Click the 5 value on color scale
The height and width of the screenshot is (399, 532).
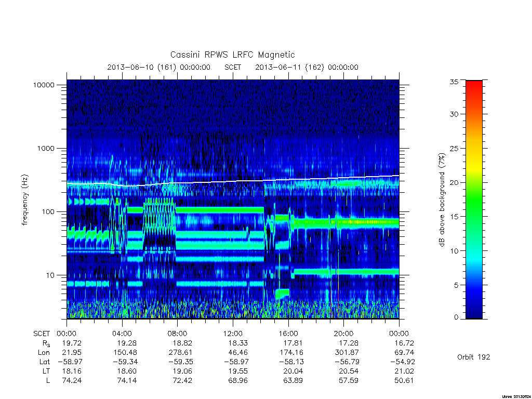456,285
